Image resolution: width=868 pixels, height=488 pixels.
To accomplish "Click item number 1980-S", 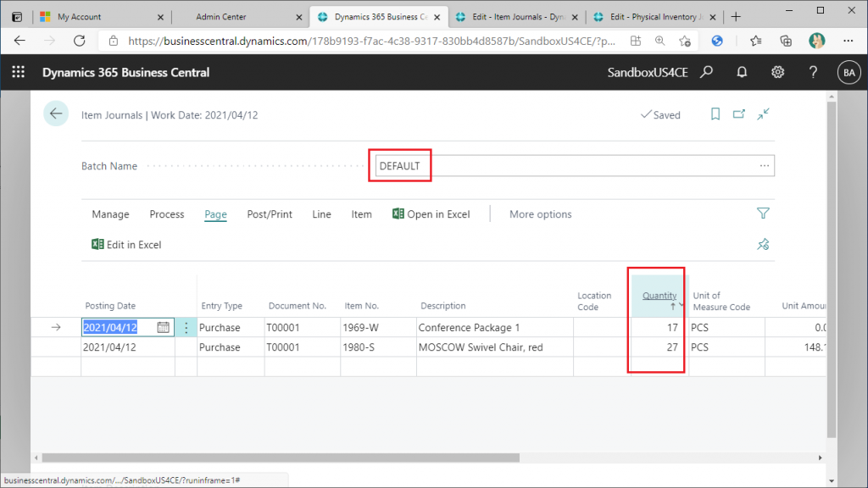I will (x=359, y=347).
